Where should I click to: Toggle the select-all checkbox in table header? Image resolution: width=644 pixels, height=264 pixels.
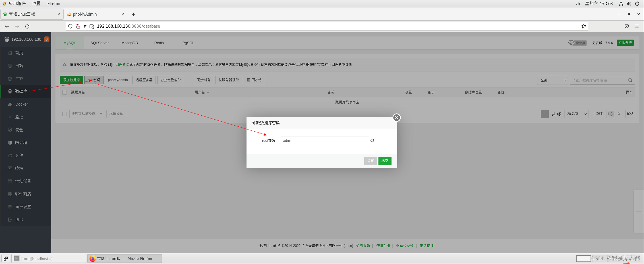coord(65,92)
